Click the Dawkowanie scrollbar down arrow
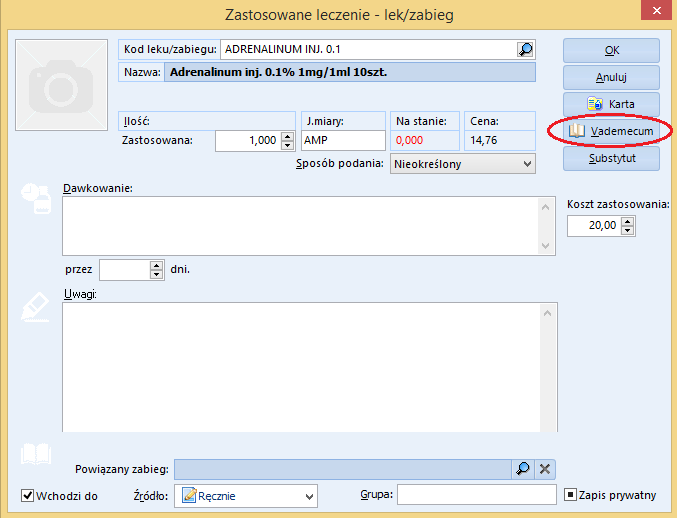The image size is (677, 518). 545,245
